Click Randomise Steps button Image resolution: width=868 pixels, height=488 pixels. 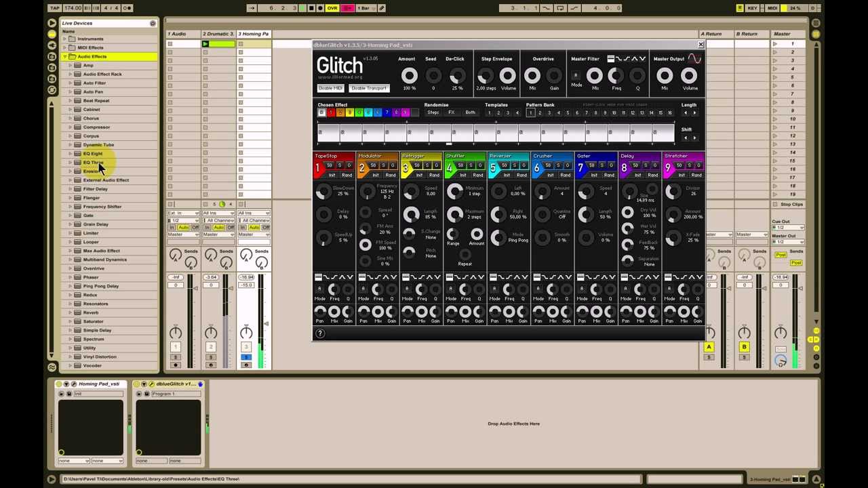(433, 113)
